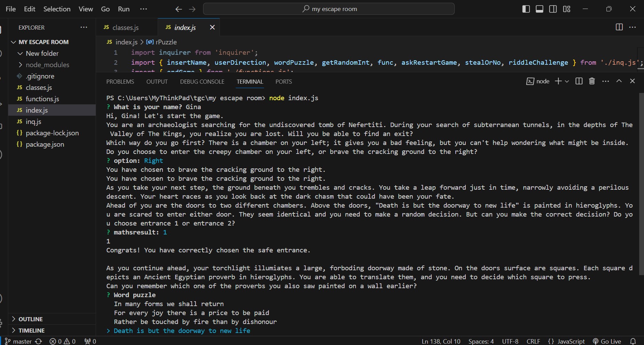This screenshot has height=345, width=644.
Task: Open the View menu
Action: [x=86, y=9]
